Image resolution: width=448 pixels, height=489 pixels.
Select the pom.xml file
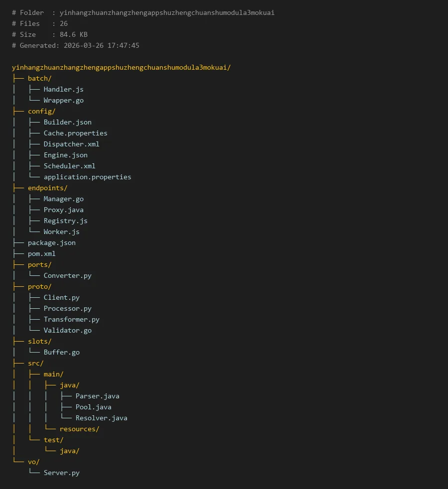pyautogui.click(x=41, y=253)
